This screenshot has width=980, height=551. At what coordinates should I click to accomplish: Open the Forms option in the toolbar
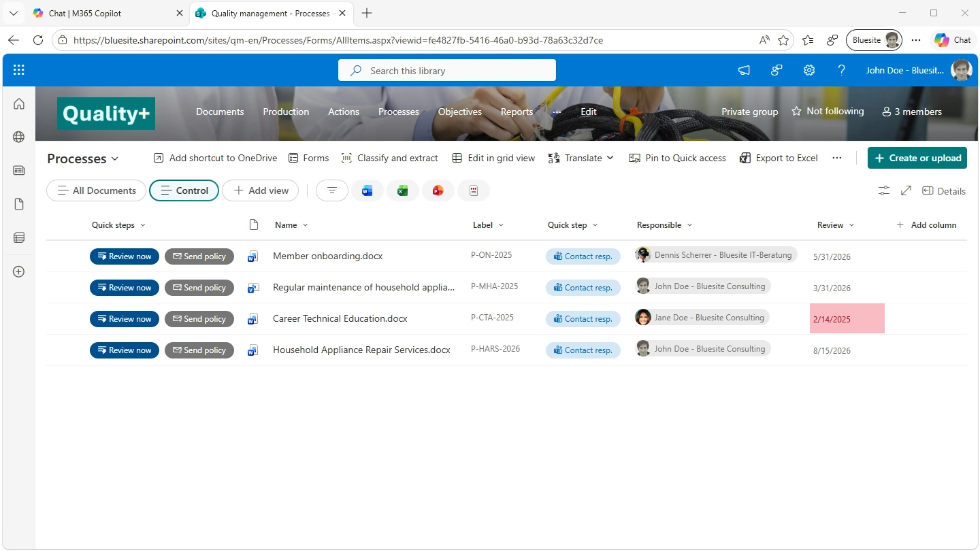[x=308, y=158]
